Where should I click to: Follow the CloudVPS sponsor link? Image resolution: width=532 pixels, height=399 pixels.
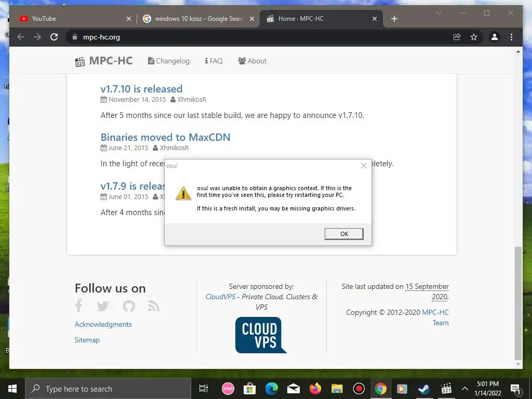pyautogui.click(x=220, y=297)
